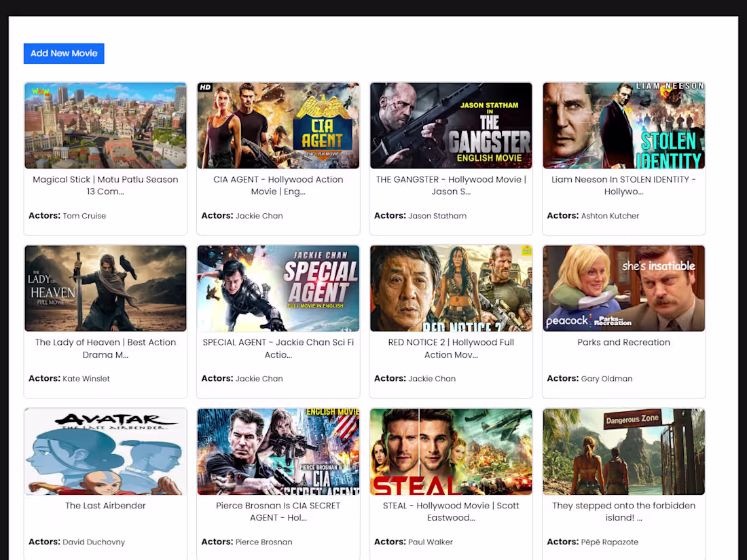Open the Dangerous Zone island movie poster
Viewport: 747px width, 560px height.
pyautogui.click(x=623, y=451)
